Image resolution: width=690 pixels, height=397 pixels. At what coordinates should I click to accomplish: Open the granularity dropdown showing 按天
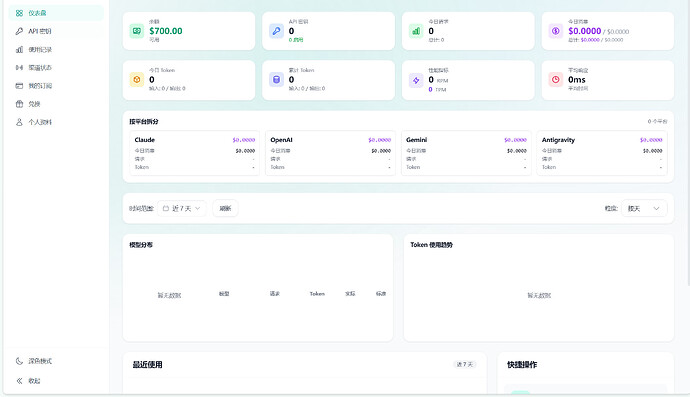pos(644,208)
